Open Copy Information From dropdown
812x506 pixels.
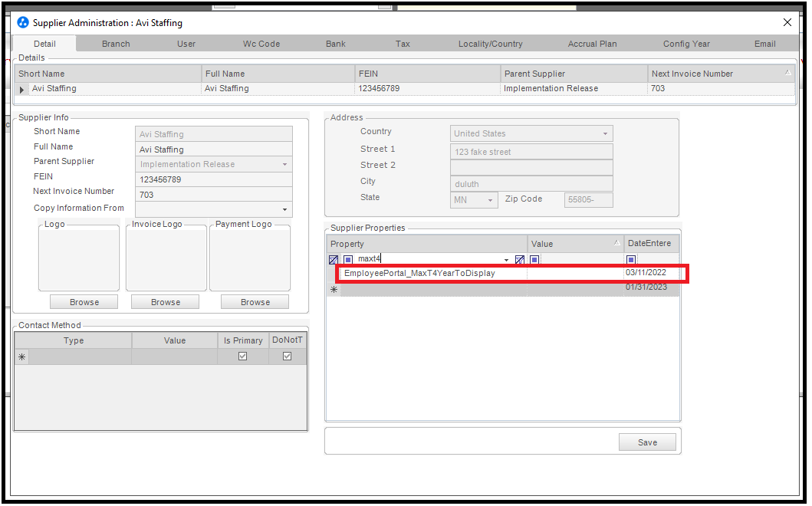coord(284,209)
